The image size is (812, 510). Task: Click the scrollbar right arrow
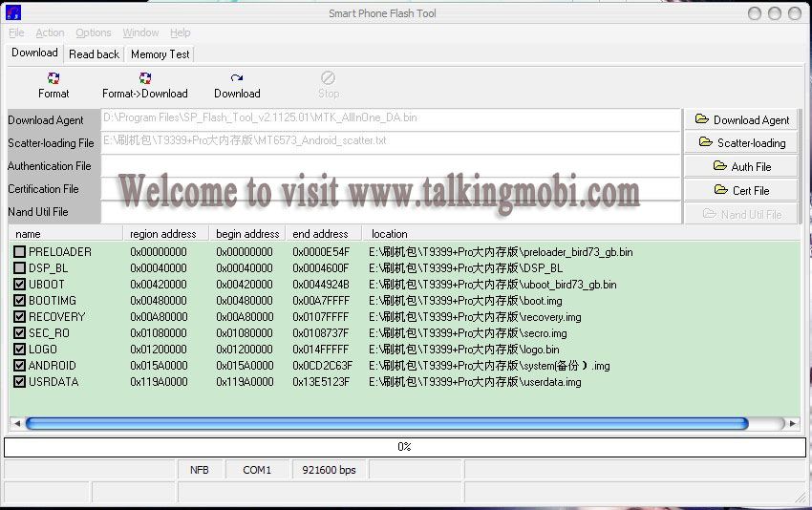[x=792, y=423]
